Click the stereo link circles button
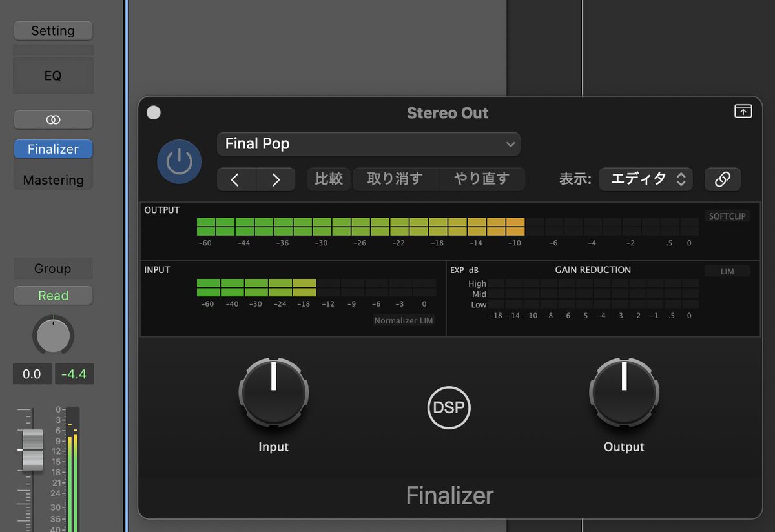 (x=53, y=119)
